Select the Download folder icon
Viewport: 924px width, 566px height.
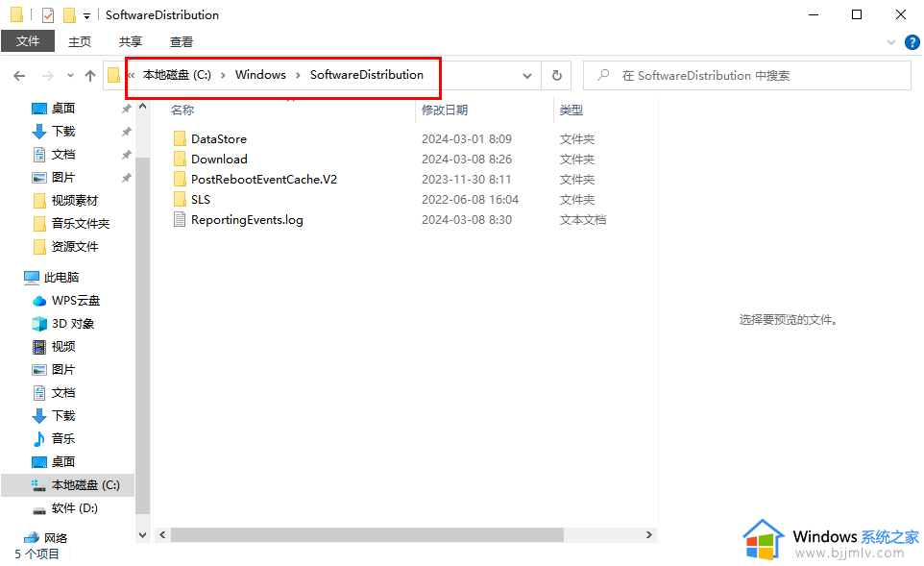(x=180, y=159)
